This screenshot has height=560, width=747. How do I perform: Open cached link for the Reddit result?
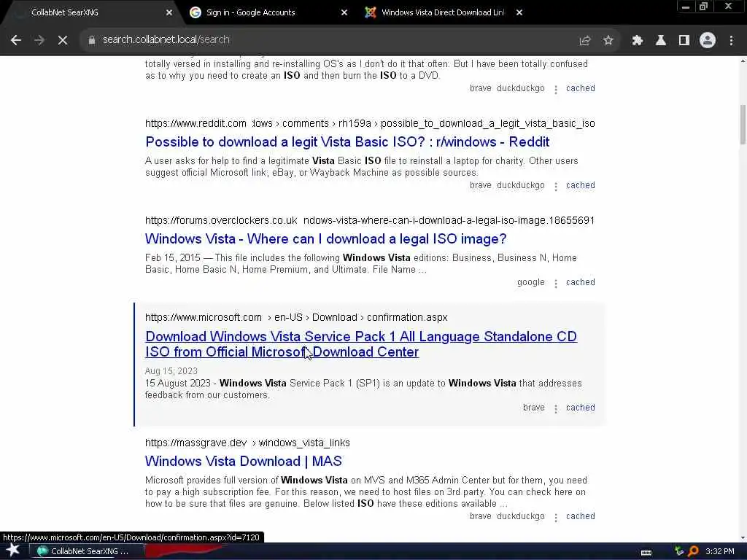point(580,185)
